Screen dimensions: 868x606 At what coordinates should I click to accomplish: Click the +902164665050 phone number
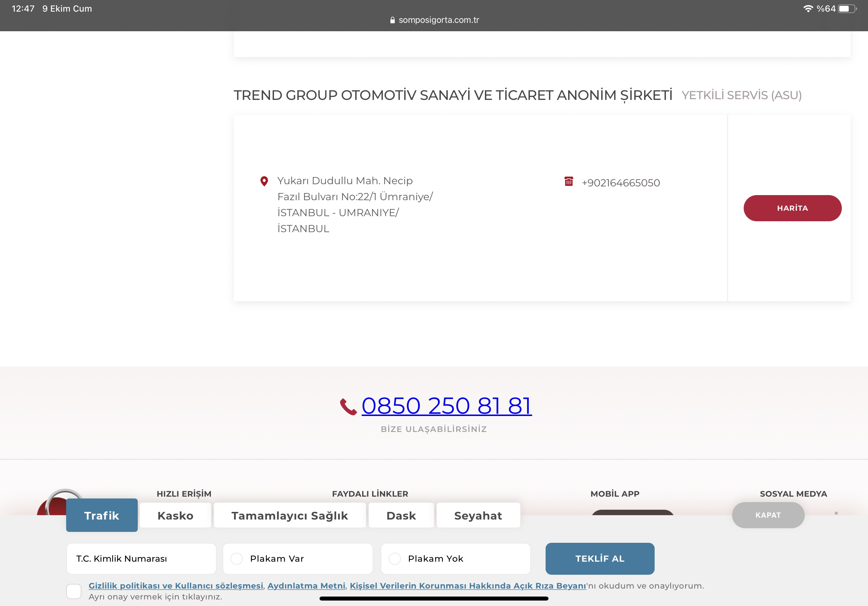(x=621, y=183)
